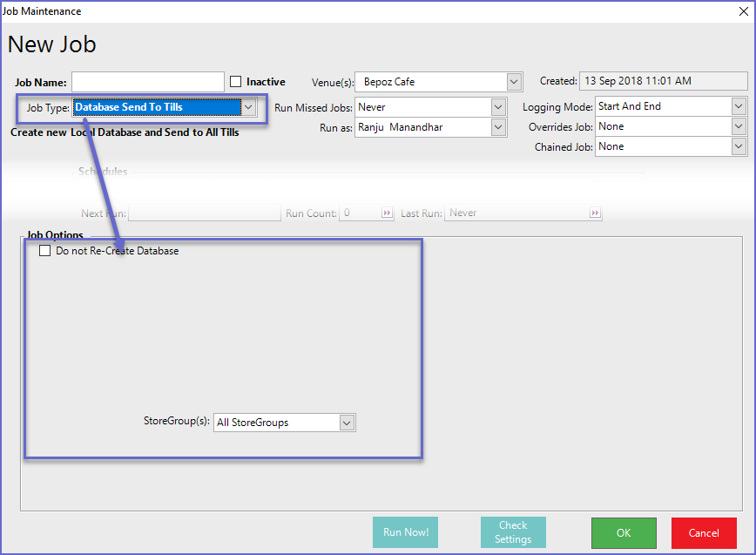
Task: Open the Job Type dropdown
Action: (248, 107)
